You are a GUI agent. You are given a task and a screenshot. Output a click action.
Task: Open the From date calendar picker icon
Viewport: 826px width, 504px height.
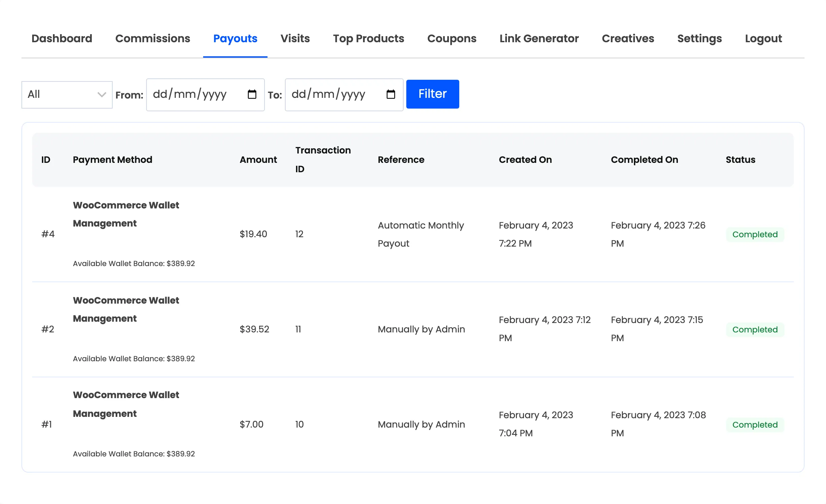pos(252,94)
